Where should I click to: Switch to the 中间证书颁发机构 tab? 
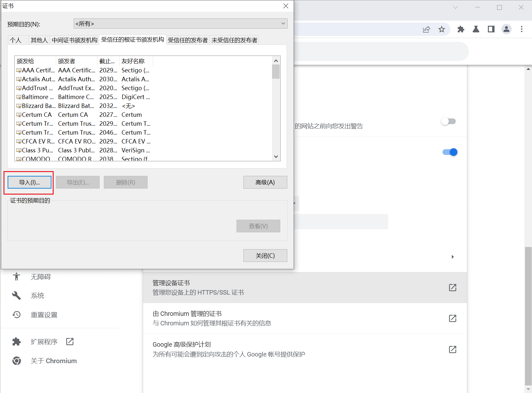74,40
